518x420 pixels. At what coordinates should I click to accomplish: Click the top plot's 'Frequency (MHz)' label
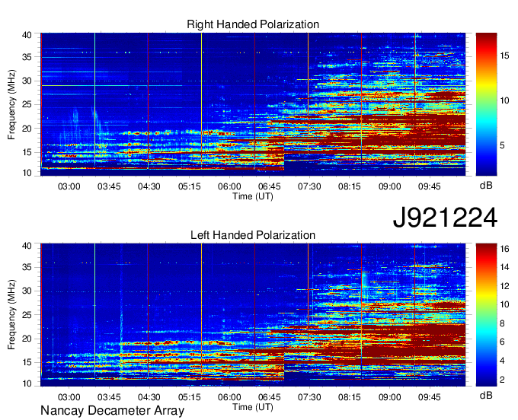[x=11, y=104]
